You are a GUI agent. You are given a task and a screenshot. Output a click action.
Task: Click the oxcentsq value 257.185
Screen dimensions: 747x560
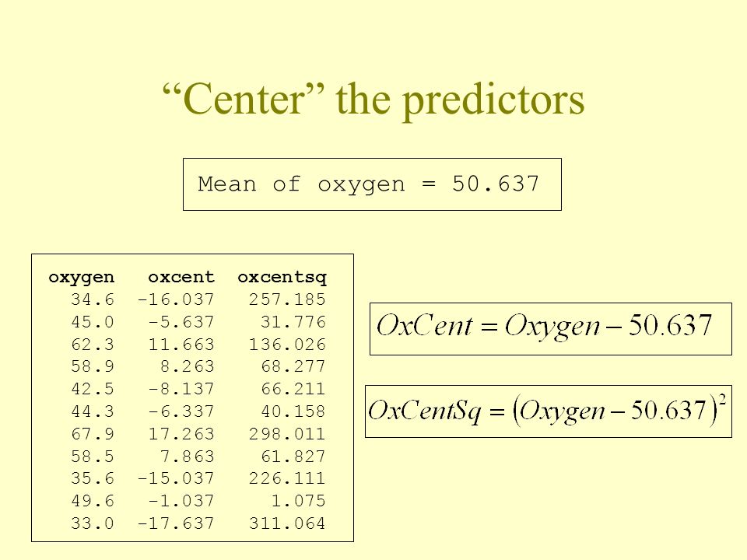click(x=287, y=299)
